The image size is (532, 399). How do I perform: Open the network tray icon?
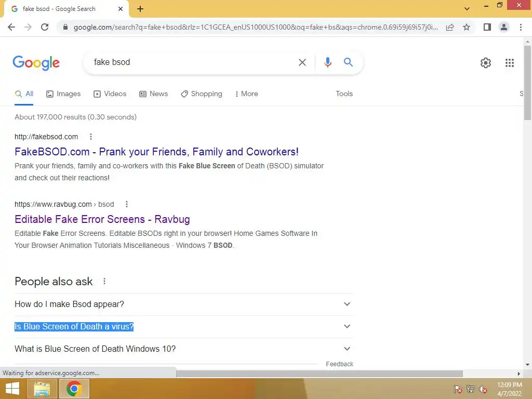click(x=471, y=389)
